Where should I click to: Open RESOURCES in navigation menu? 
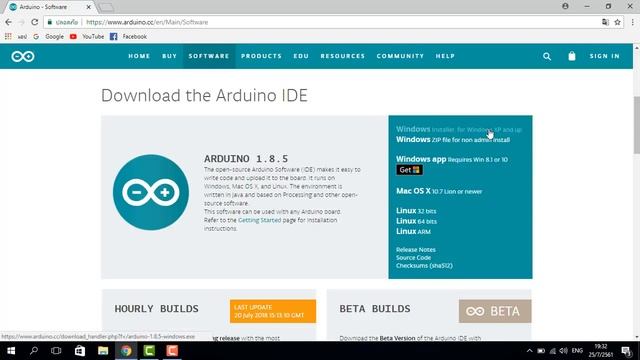(x=343, y=56)
